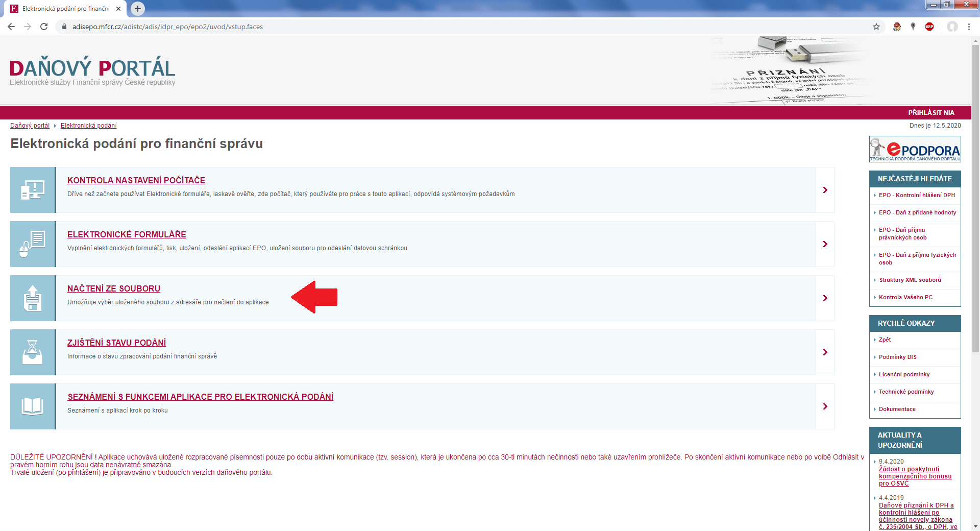Open the Adblock Plus extension icon
This screenshot has width=980, height=531.
(929, 27)
